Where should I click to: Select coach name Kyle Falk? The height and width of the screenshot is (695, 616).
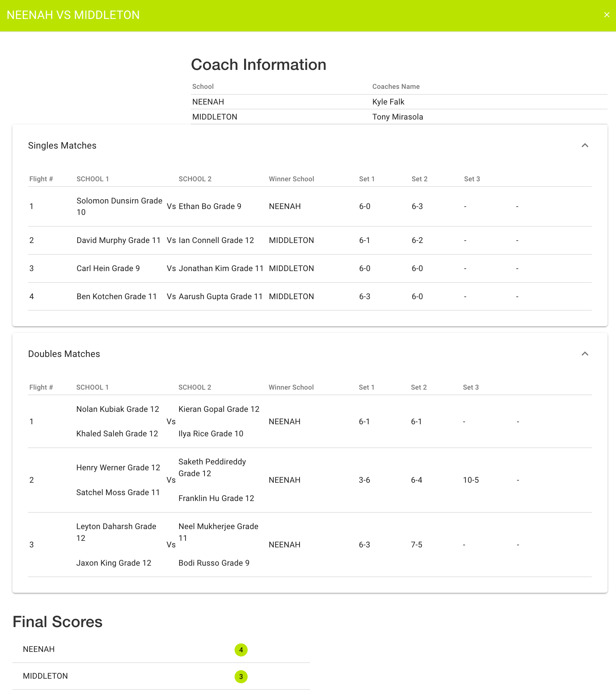tap(388, 102)
